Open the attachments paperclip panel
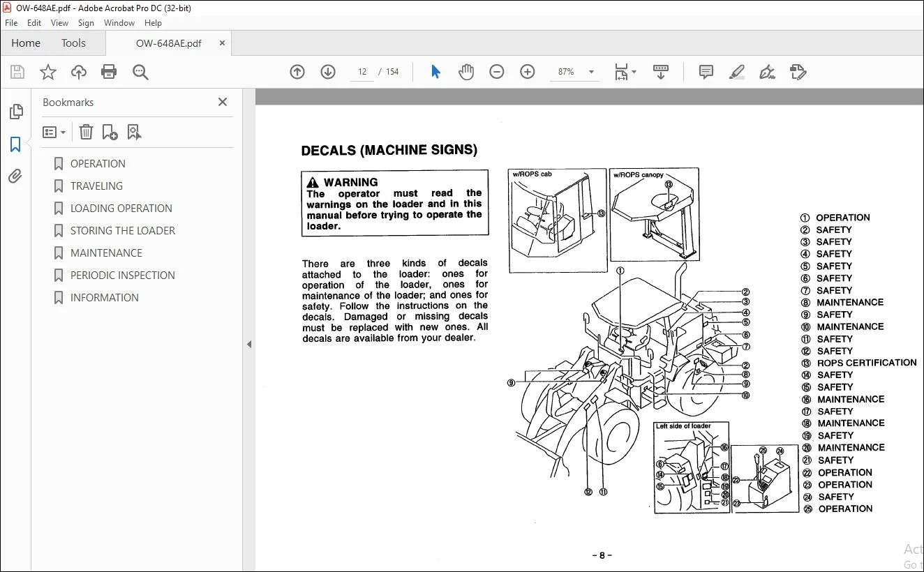Viewport: 924px width, 572px height. 15,176
